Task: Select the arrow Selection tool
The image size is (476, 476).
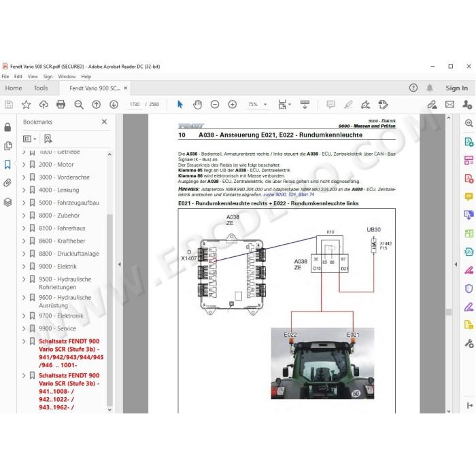Action: 180,105
